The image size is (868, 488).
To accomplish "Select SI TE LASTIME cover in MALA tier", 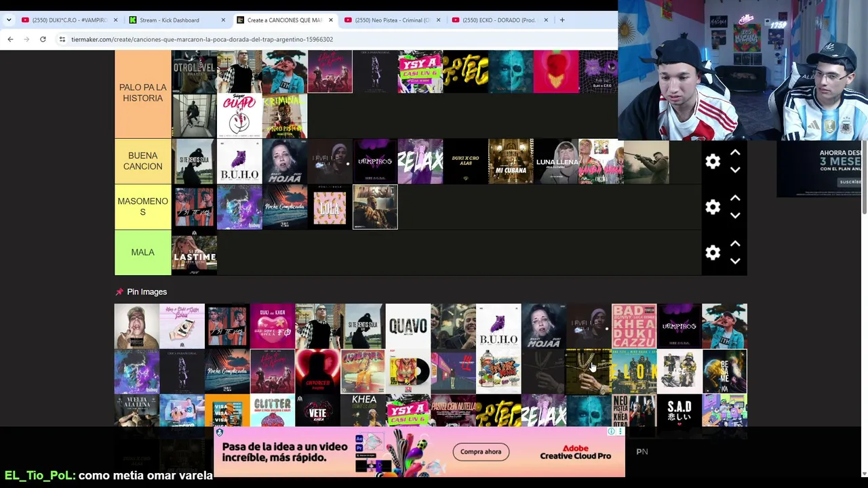I will click(x=195, y=252).
